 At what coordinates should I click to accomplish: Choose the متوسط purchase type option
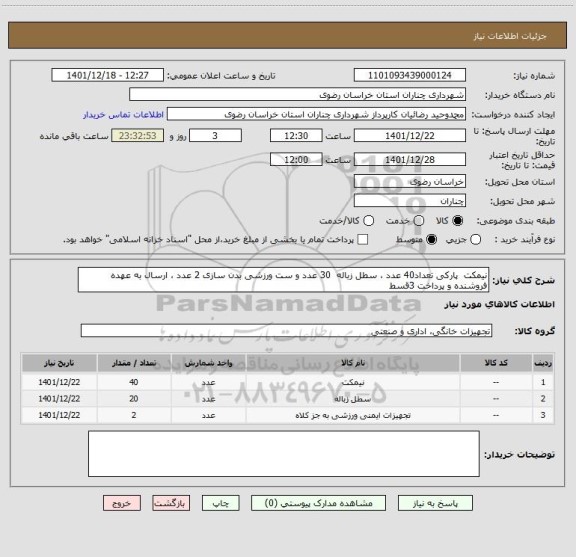[431, 240]
